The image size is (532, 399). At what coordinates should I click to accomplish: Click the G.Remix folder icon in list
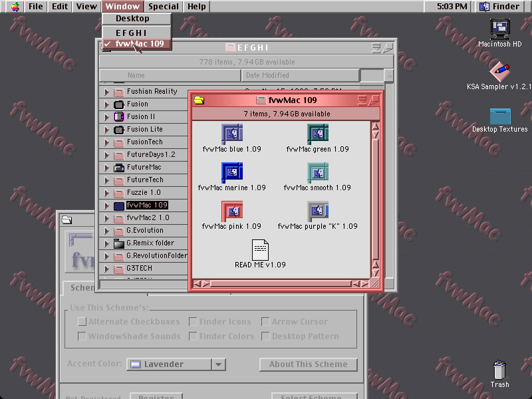[x=119, y=243]
